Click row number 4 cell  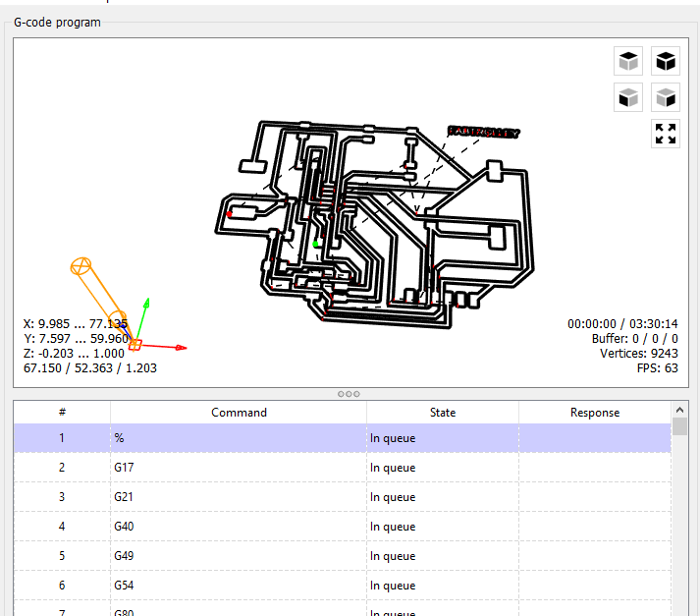click(x=62, y=527)
